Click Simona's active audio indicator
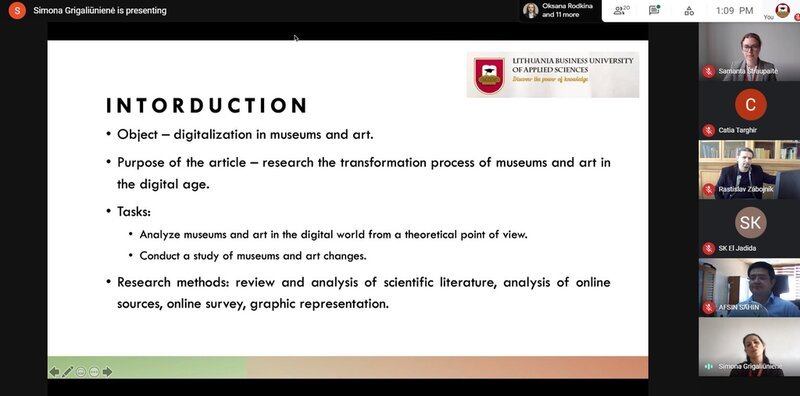This screenshot has width=800, height=396. (708, 366)
